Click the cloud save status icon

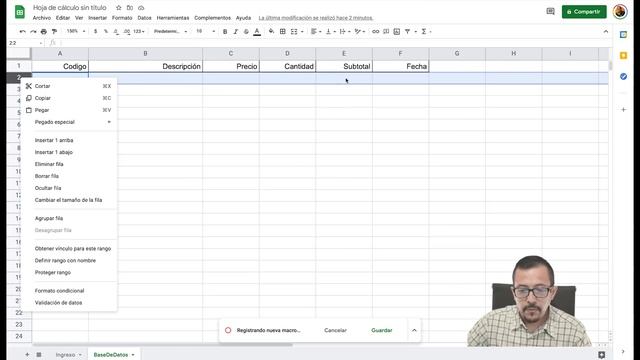point(141,8)
